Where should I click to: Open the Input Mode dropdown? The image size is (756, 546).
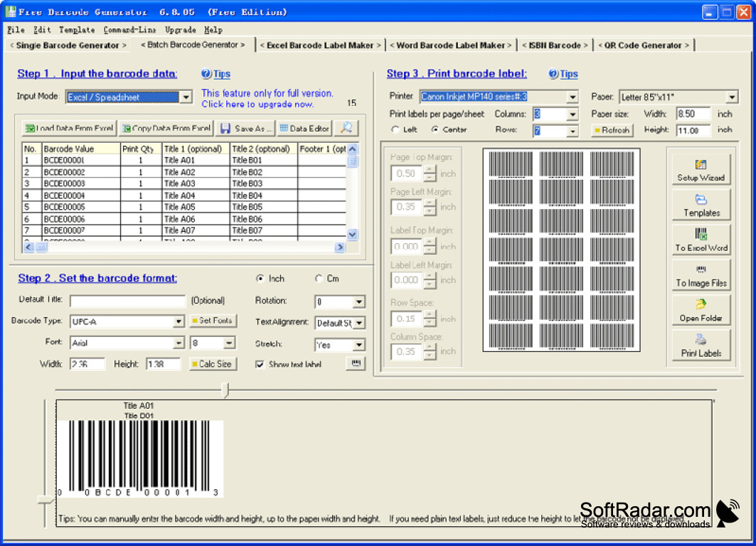[x=186, y=97]
